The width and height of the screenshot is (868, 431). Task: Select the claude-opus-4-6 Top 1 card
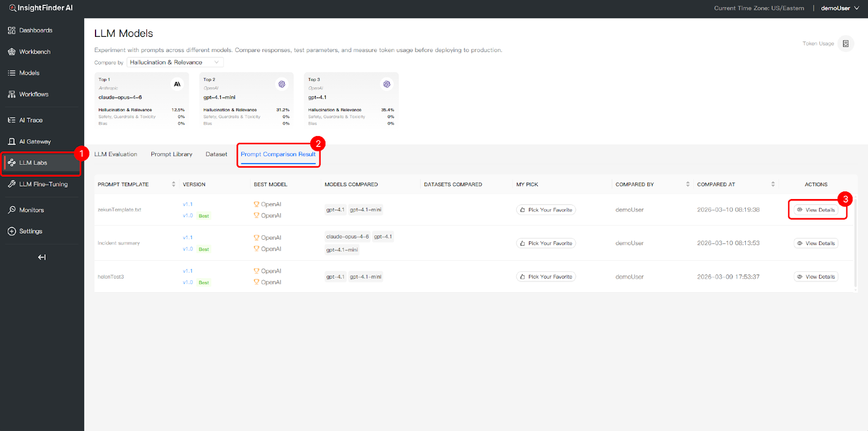tap(141, 100)
